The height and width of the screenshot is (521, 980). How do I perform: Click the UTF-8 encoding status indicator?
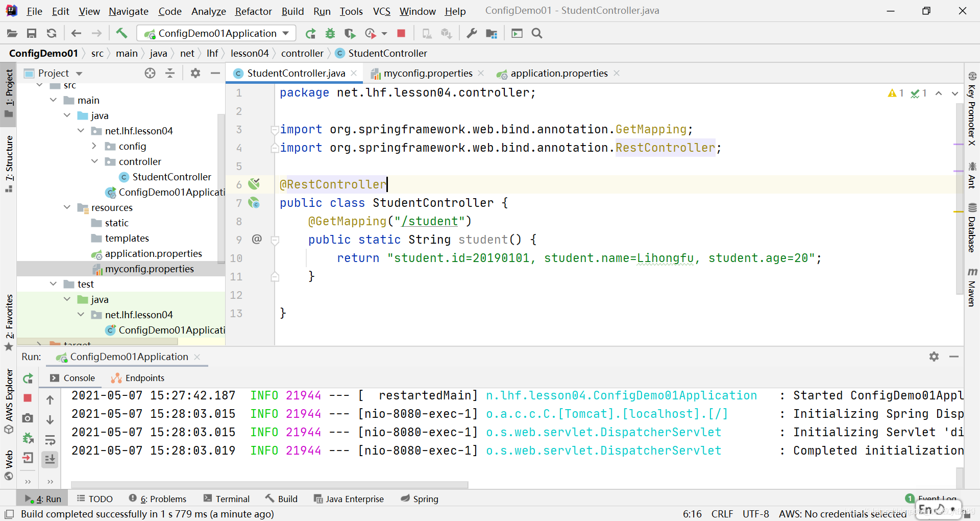pyautogui.click(x=755, y=514)
